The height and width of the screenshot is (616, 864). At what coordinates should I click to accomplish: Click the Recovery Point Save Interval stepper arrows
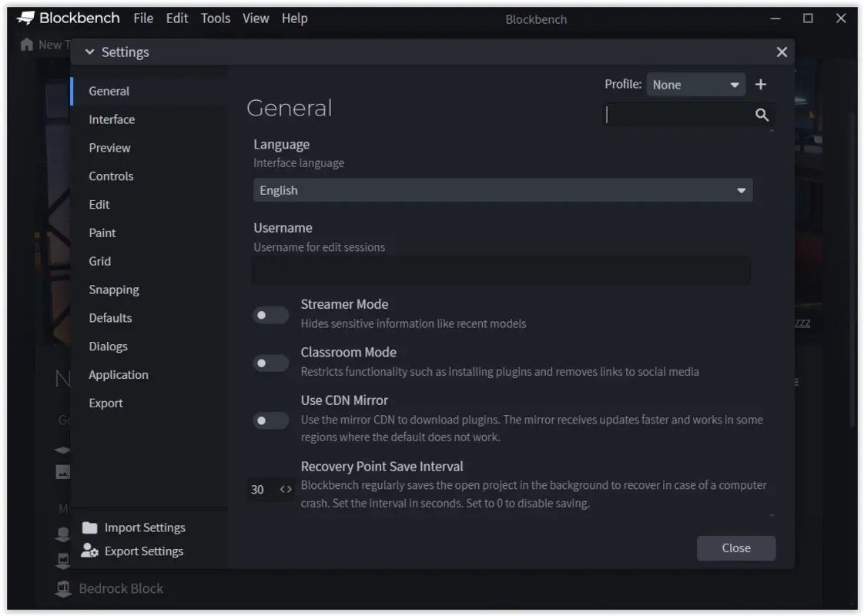click(x=286, y=489)
